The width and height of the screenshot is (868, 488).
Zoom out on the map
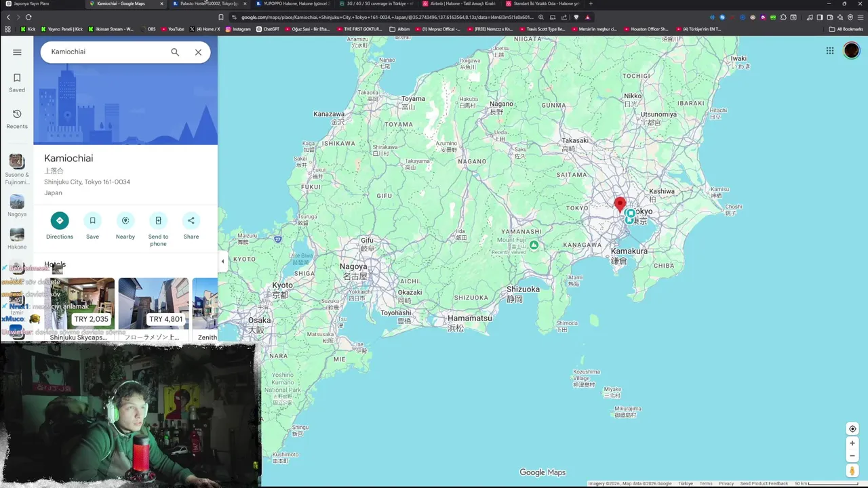coord(852,455)
